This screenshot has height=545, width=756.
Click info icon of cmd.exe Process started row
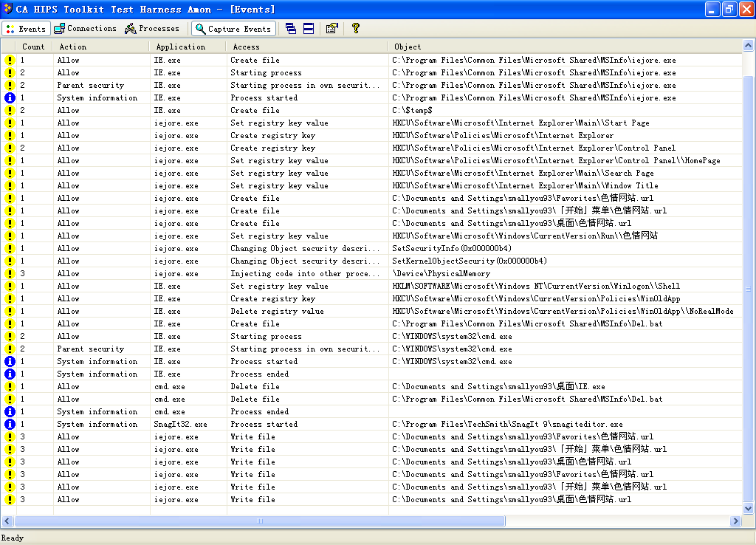10,361
